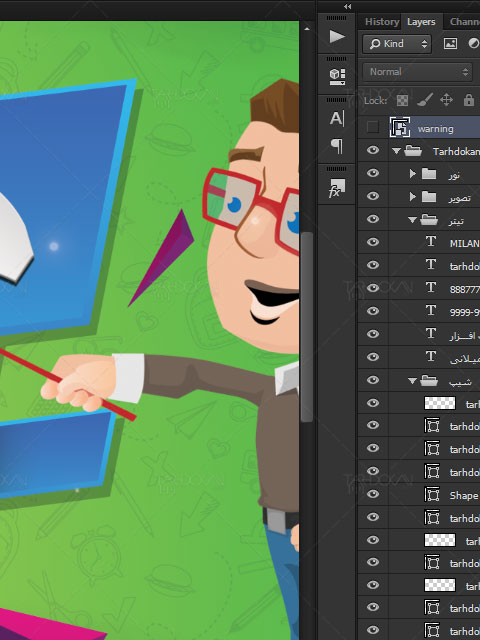
Task: Open the Styles fx panel icon
Action: click(x=337, y=188)
